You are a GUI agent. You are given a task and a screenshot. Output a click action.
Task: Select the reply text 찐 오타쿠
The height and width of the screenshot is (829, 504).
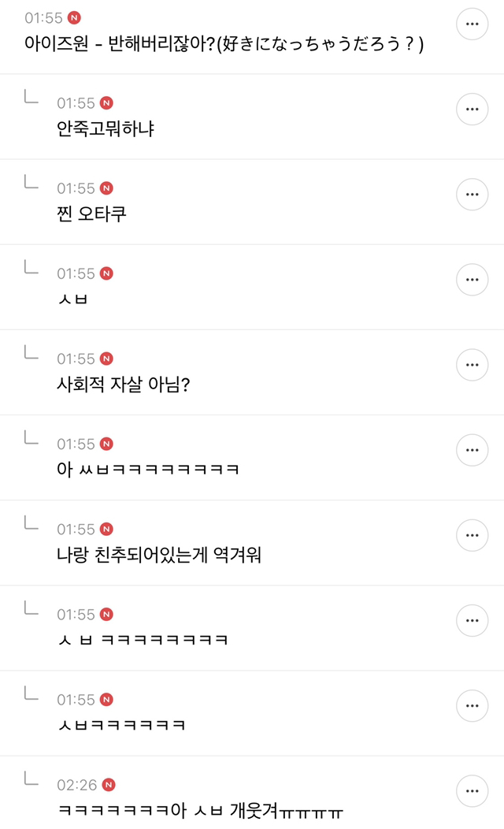click(x=92, y=214)
